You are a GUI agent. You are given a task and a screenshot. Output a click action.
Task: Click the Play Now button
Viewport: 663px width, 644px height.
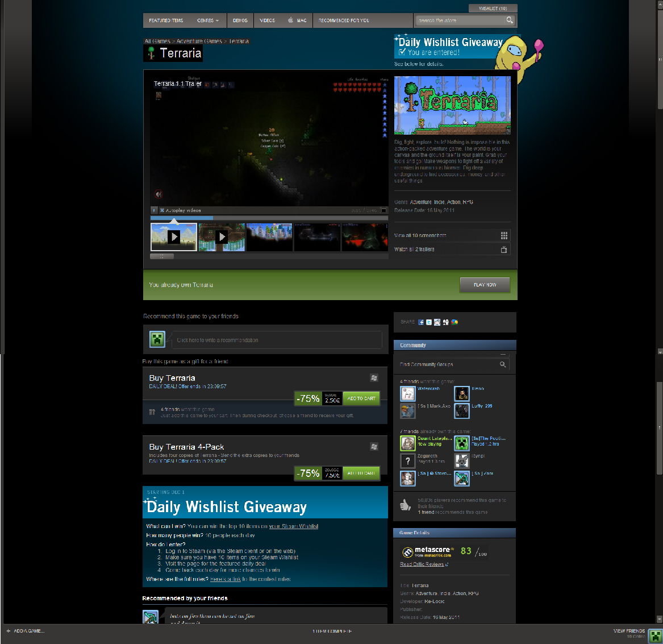(x=485, y=285)
